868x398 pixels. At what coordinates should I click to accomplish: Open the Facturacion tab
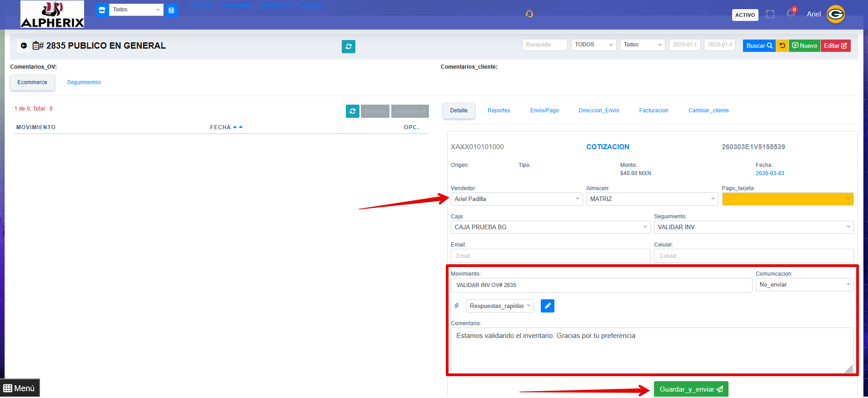(653, 111)
